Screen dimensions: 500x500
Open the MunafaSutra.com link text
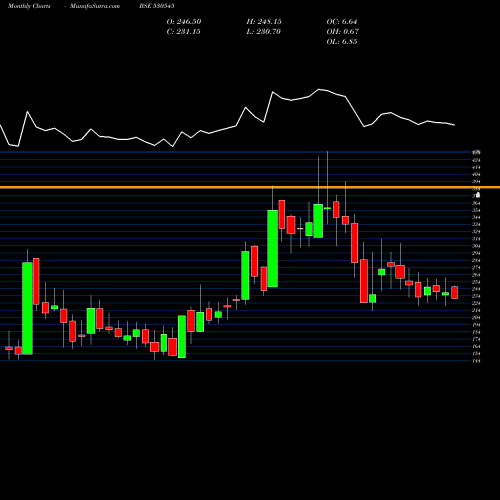95,6
